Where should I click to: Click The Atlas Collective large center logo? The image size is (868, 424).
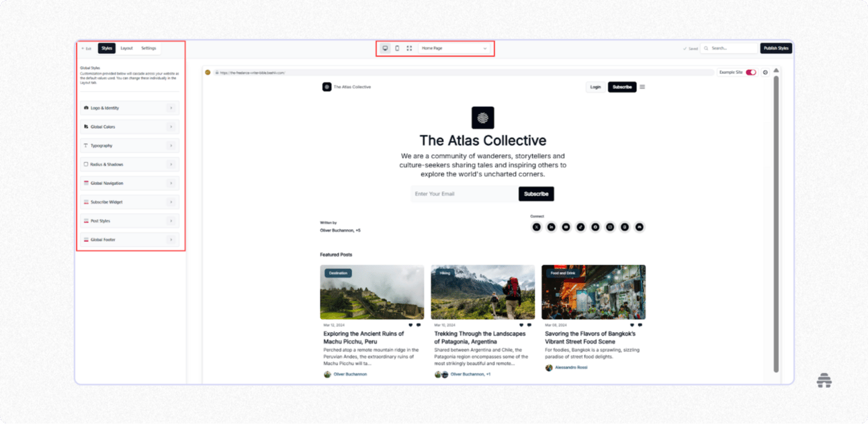482,118
